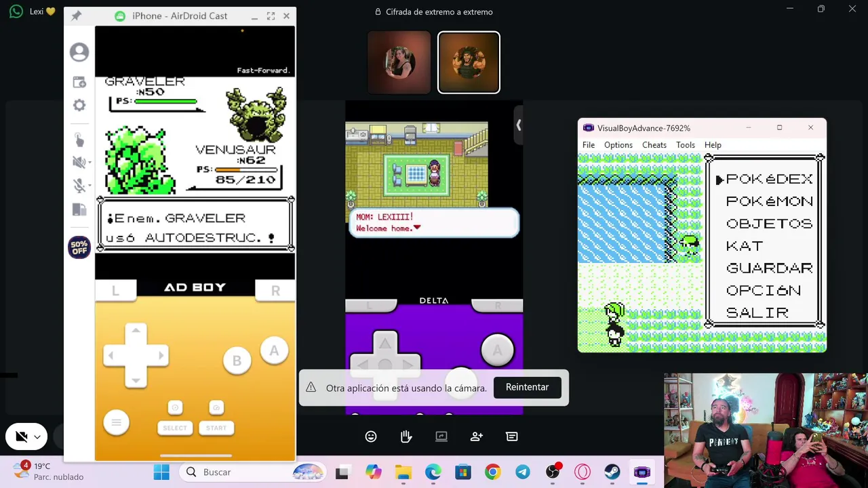The height and width of the screenshot is (488, 868).
Task: Select KAT in the game menu
Action: point(745,246)
